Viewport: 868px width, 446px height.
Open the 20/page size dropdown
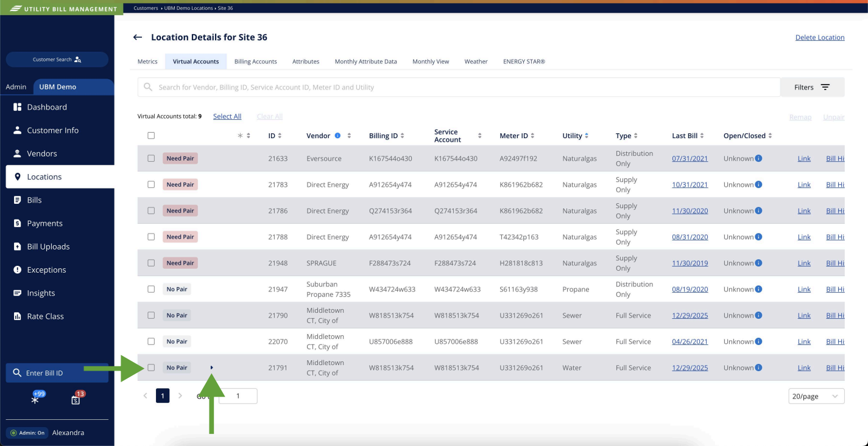point(816,396)
